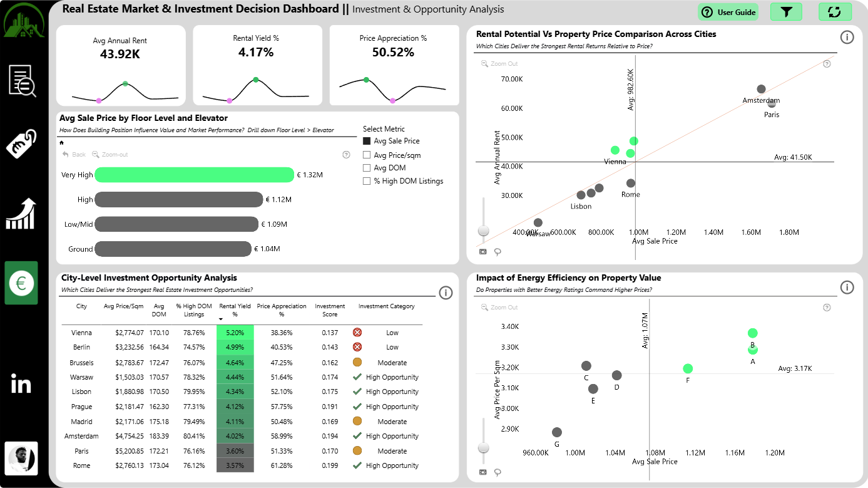Select the green euro coin sidebar icon
This screenshot has height=488, width=868.
point(21,283)
